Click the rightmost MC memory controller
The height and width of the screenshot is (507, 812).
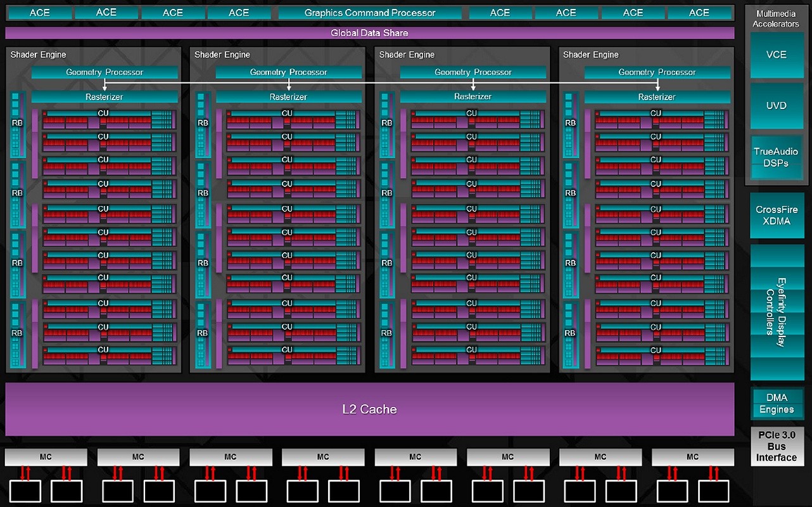tap(693, 457)
